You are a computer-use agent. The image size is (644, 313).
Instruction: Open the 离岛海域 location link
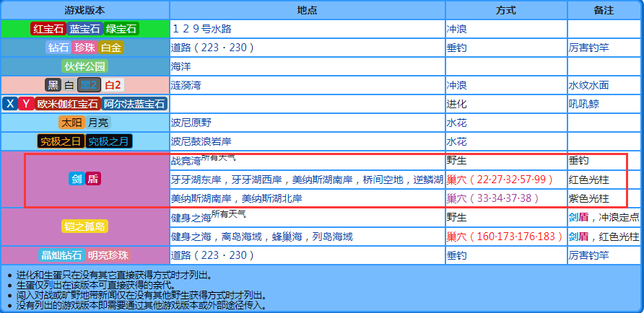(241, 237)
